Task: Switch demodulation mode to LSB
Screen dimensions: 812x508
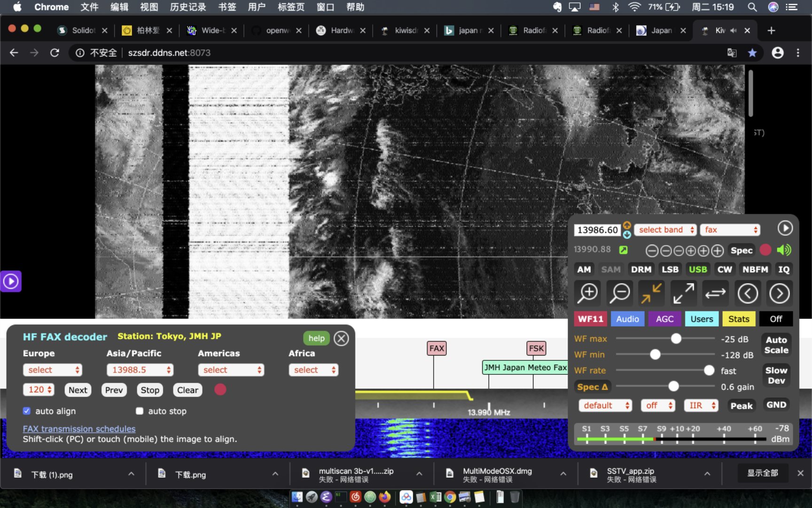Action: point(670,269)
